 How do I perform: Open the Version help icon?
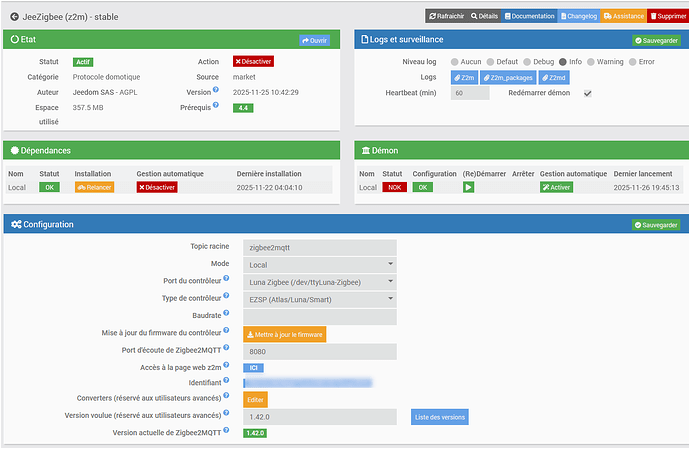tap(216, 89)
